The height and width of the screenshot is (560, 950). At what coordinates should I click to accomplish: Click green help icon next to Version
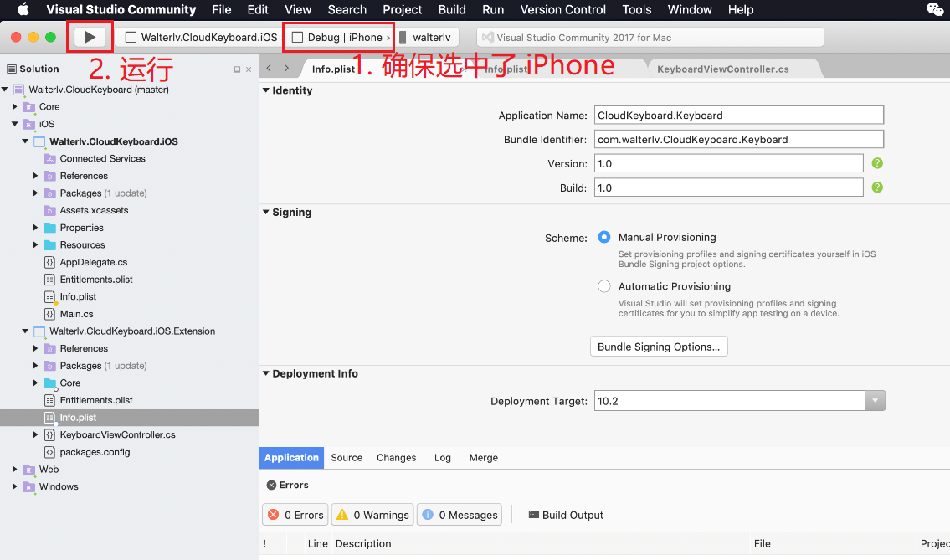pyautogui.click(x=877, y=163)
